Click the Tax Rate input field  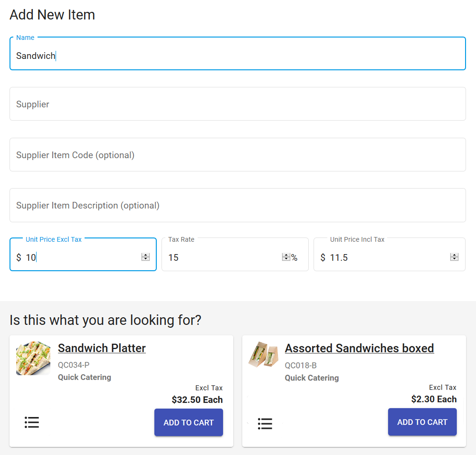click(x=223, y=257)
